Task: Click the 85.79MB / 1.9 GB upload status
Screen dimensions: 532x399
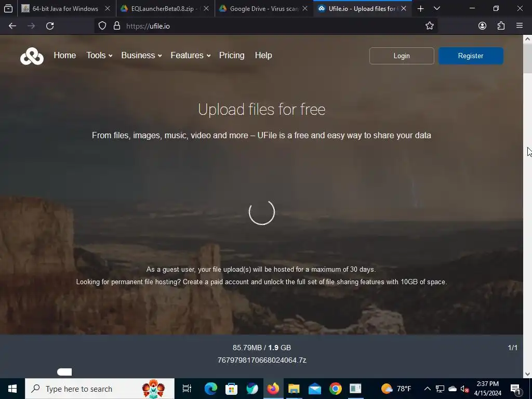Action: [262, 348]
